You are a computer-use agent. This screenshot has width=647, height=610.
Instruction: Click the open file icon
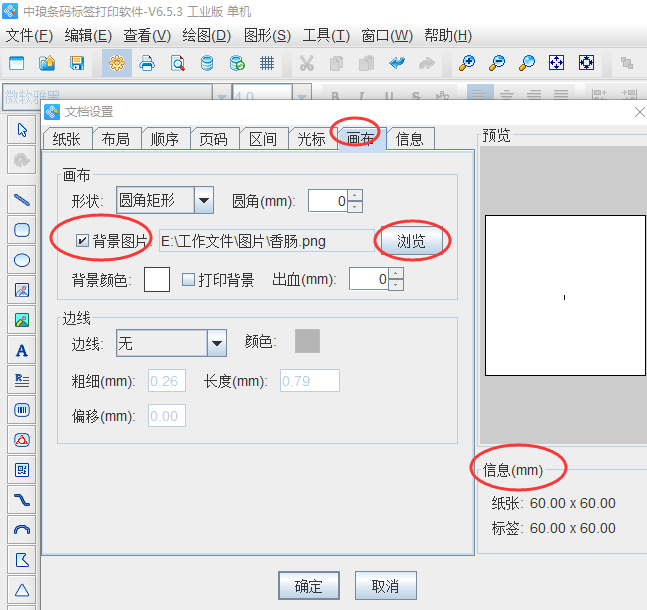47,63
